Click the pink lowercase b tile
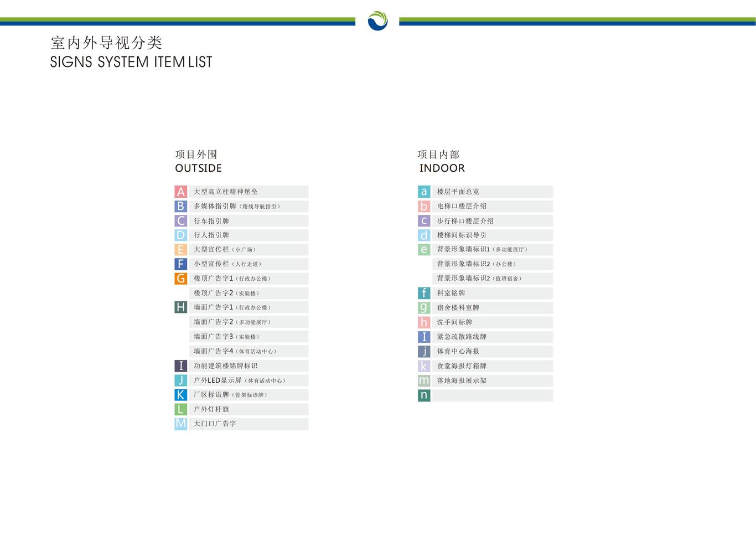Screen dimensions: 756x535 tap(424, 206)
